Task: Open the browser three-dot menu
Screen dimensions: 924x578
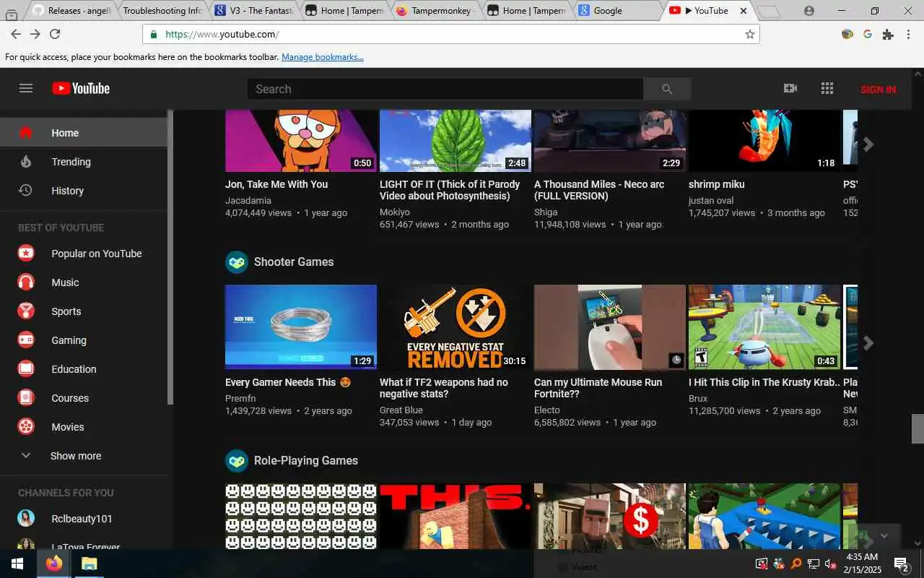Action: pos(910,34)
